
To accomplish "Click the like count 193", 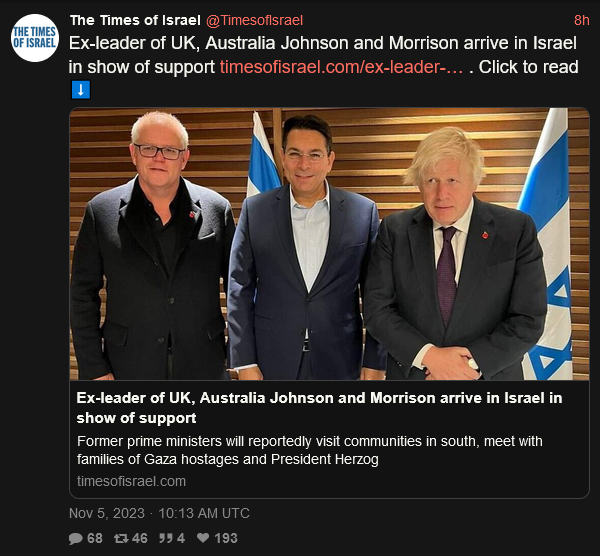I will 226,538.
